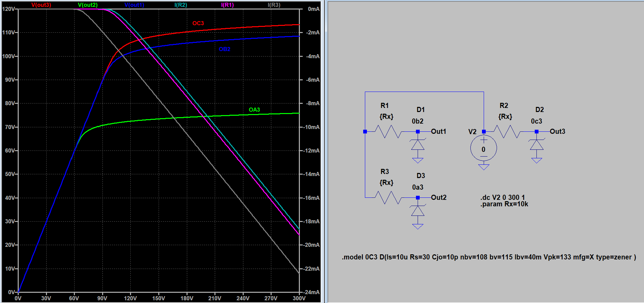Click the junction node at Out3
The image size is (644, 303).
[x=536, y=131]
